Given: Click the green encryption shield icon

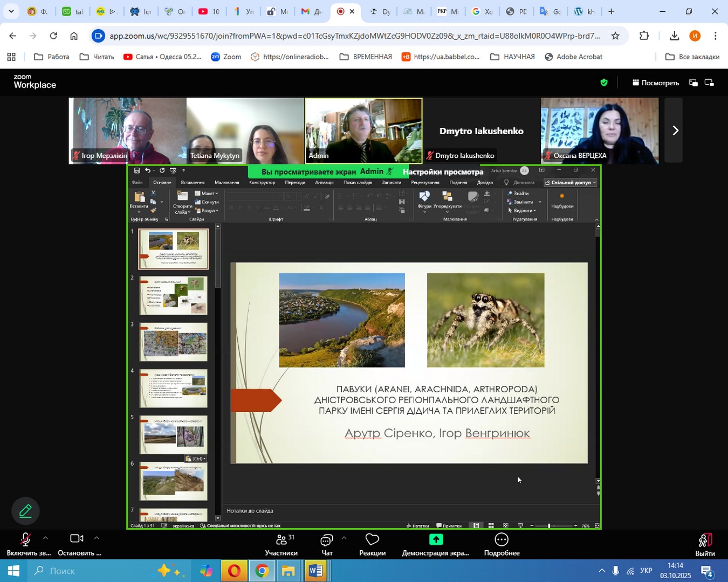Looking at the screenshot, I should point(604,82).
